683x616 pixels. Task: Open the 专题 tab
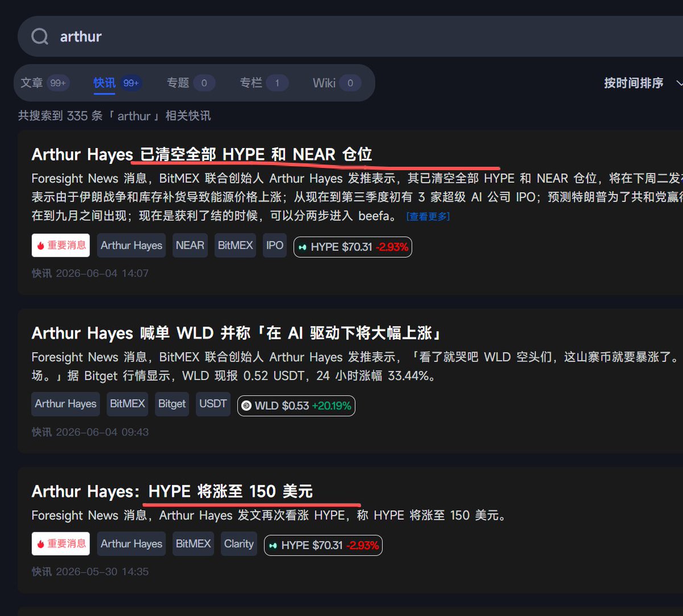(x=190, y=83)
